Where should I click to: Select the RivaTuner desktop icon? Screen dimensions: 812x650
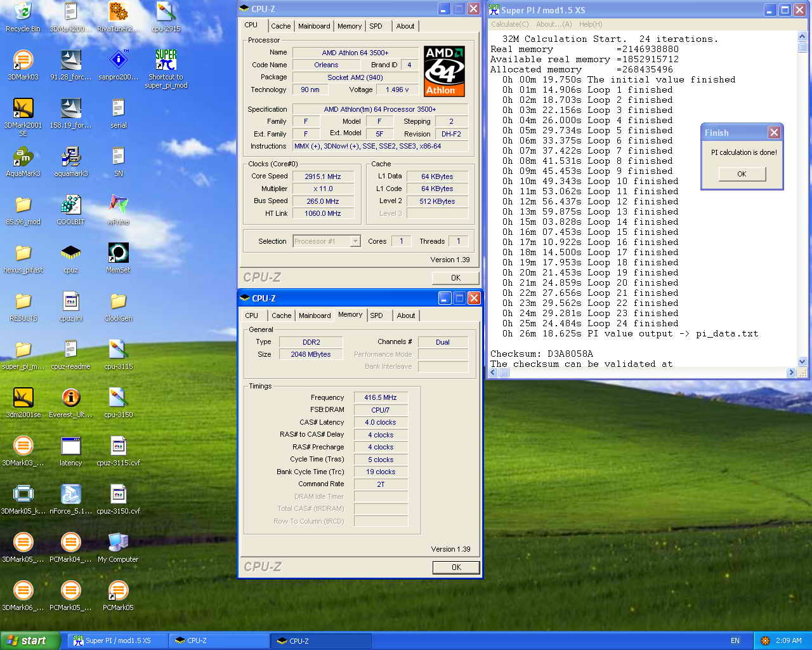point(118,17)
